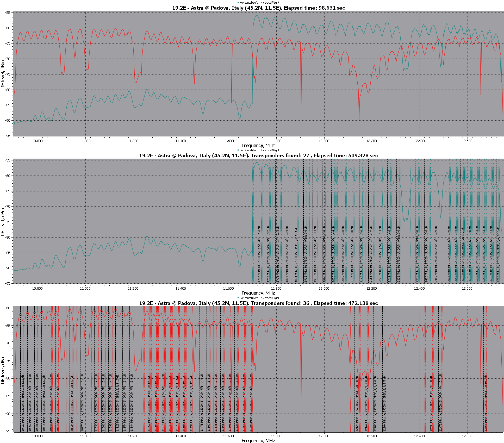Click the -75 level label on middle chart
The image size is (504, 443).
click(8, 222)
